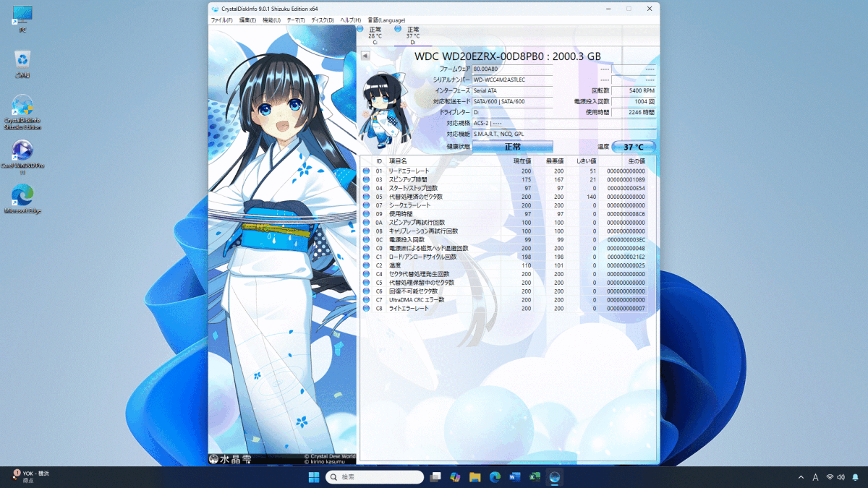Open the Recycle Bin desktop icon
This screenshot has width=868, height=488.
(x=22, y=64)
